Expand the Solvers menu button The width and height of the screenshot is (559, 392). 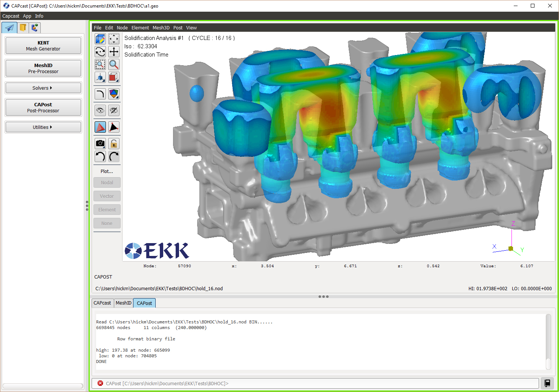coord(43,88)
